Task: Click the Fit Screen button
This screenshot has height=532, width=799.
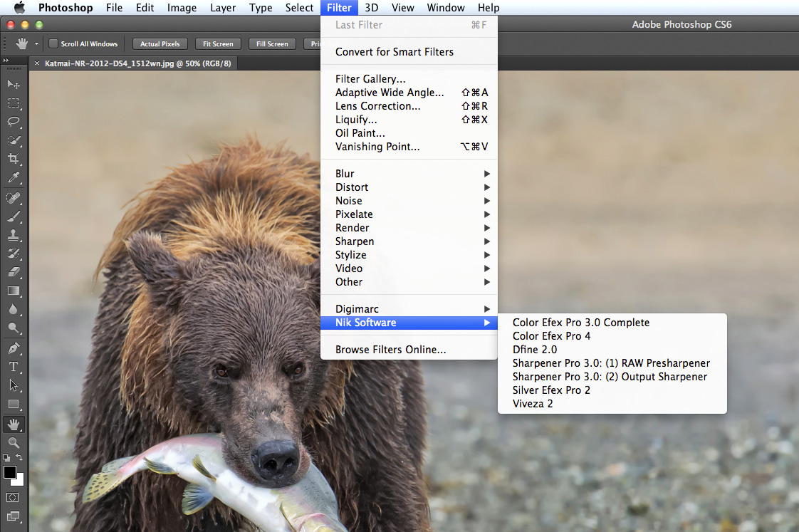Action: click(218, 44)
